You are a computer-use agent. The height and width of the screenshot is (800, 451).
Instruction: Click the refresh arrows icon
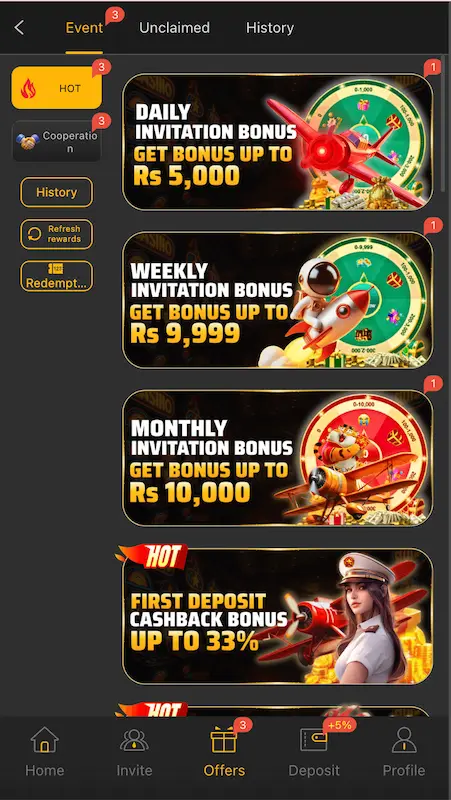[34, 234]
